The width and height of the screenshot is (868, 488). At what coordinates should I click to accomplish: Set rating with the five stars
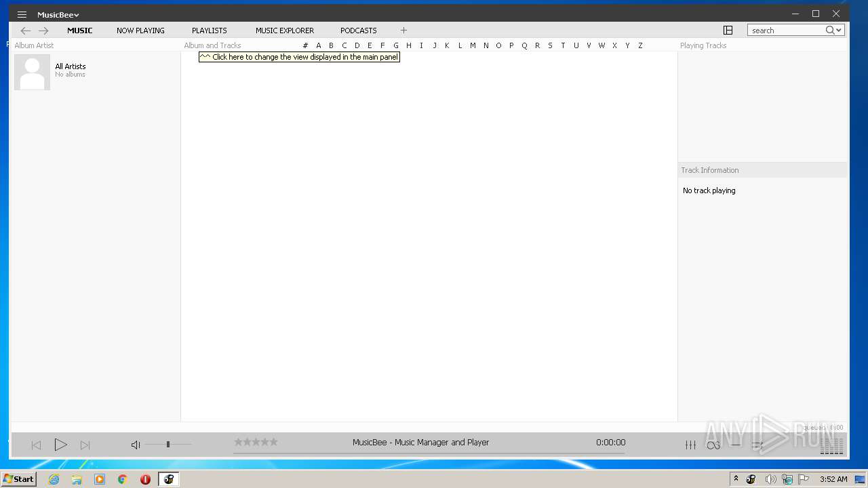(x=256, y=442)
